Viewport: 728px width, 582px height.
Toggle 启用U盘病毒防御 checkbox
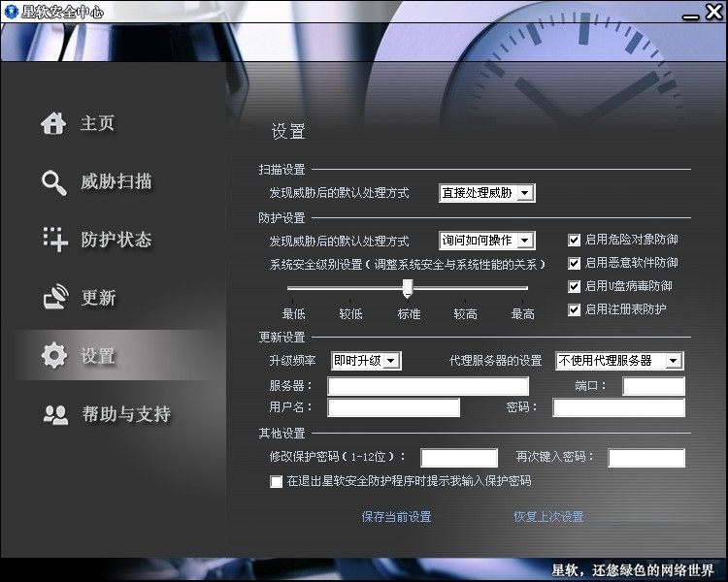(575, 286)
